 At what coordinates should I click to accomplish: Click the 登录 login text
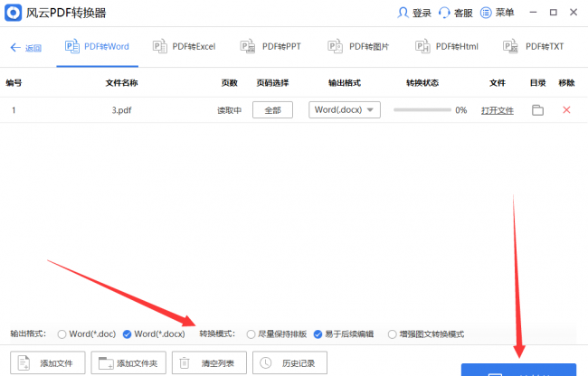point(422,14)
